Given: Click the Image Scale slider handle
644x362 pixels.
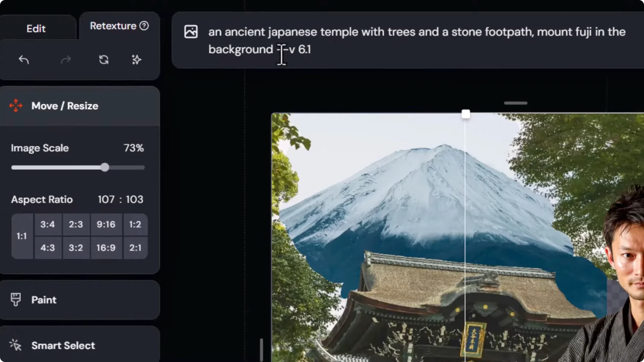Looking at the screenshot, I should [104, 167].
